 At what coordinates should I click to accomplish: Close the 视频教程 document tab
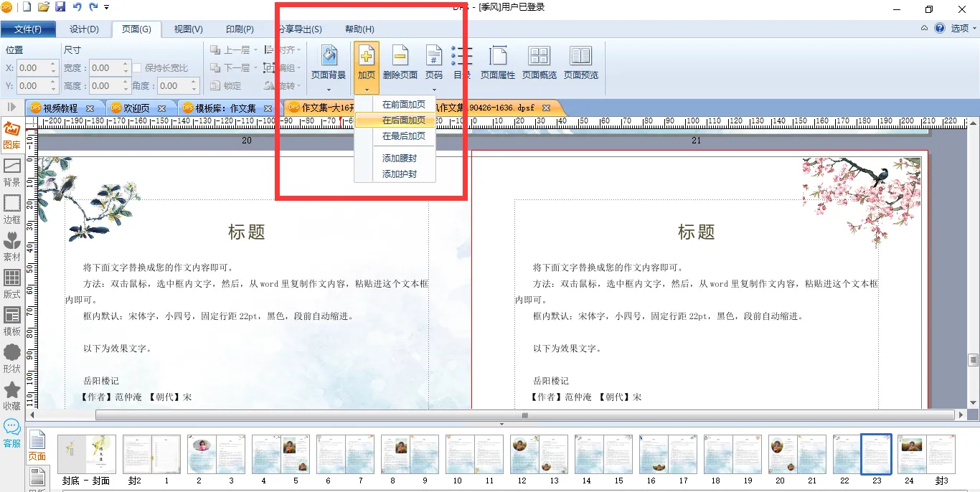click(90, 108)
